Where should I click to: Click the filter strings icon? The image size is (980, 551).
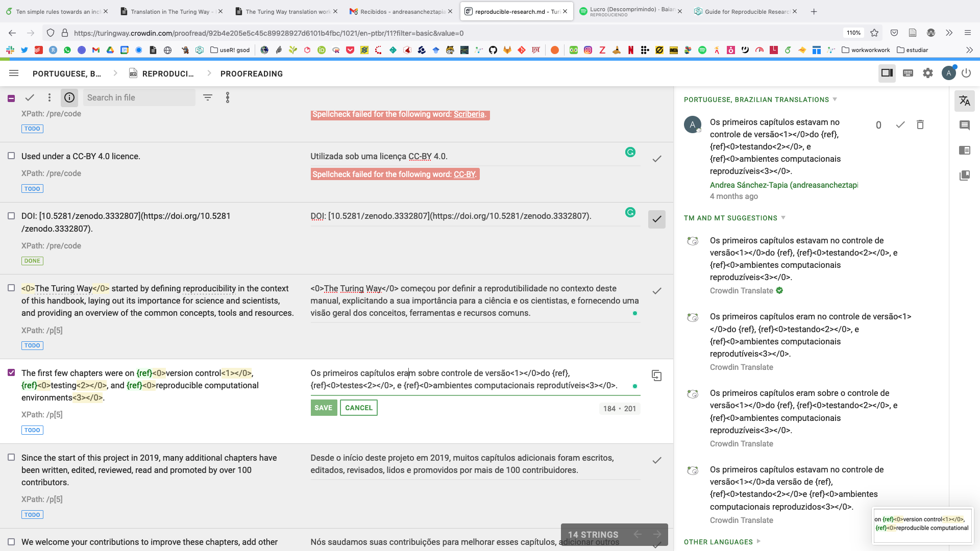pyautogui.click(x=208, y=97)
